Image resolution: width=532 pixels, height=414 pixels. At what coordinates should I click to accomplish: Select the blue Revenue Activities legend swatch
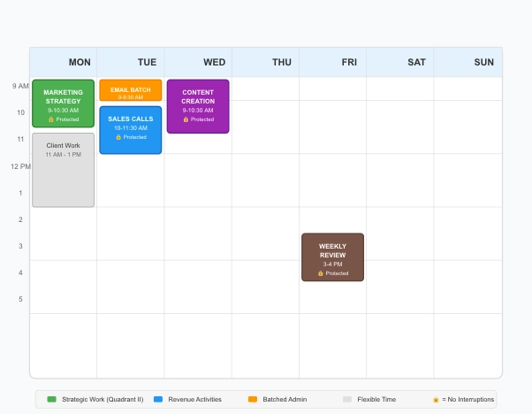pyautogui.click(x=158, y=400)
